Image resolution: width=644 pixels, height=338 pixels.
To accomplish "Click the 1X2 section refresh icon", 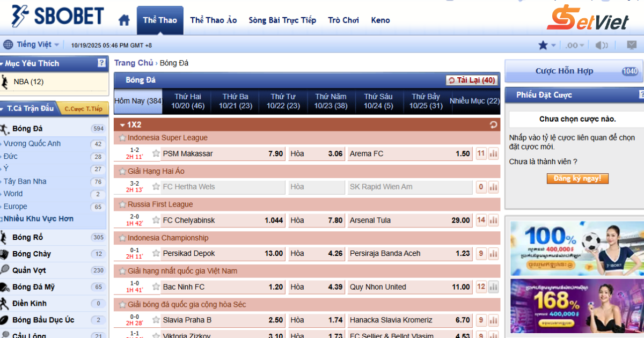I will [493, 125].
